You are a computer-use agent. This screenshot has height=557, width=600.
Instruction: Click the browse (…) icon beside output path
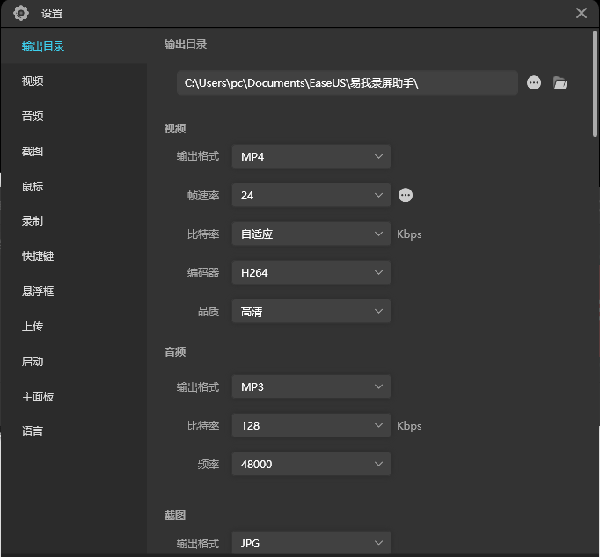tap(534, 83)
